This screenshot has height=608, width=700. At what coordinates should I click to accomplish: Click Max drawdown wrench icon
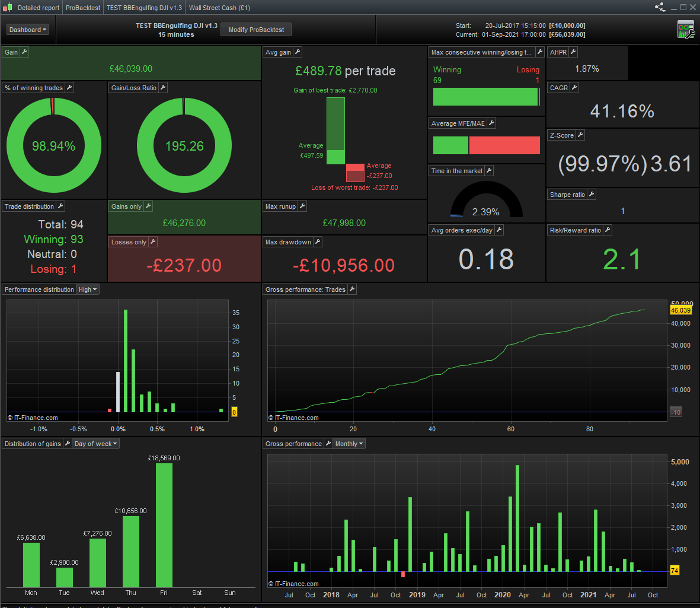point(318,241)
